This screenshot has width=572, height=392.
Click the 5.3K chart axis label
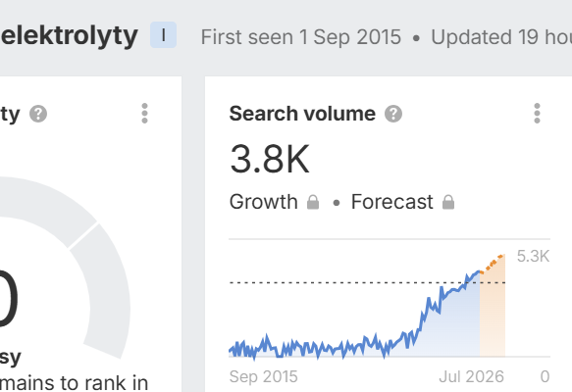tap(533, 256)
